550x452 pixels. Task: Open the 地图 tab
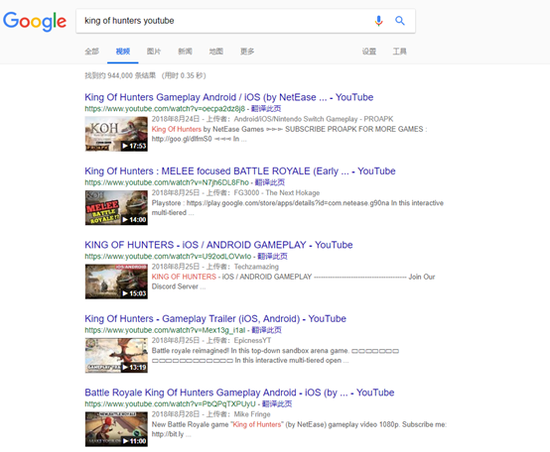[216, 52]
